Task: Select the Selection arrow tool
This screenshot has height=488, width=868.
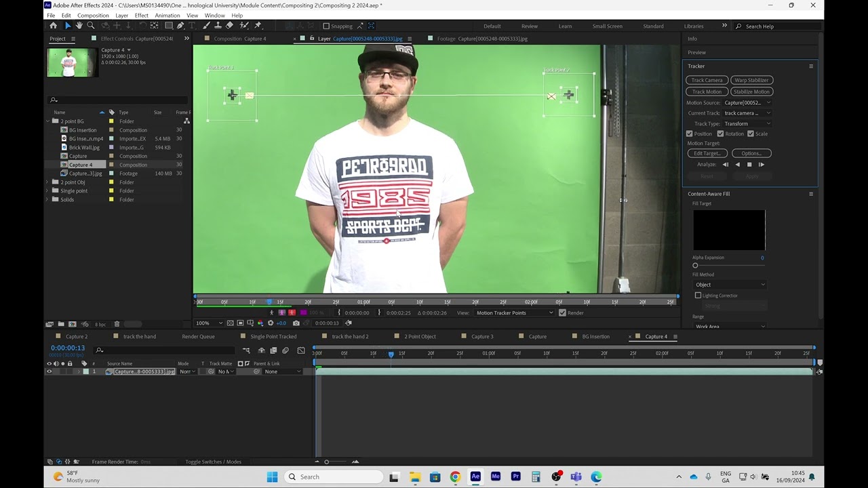Action: click(67, 26)
